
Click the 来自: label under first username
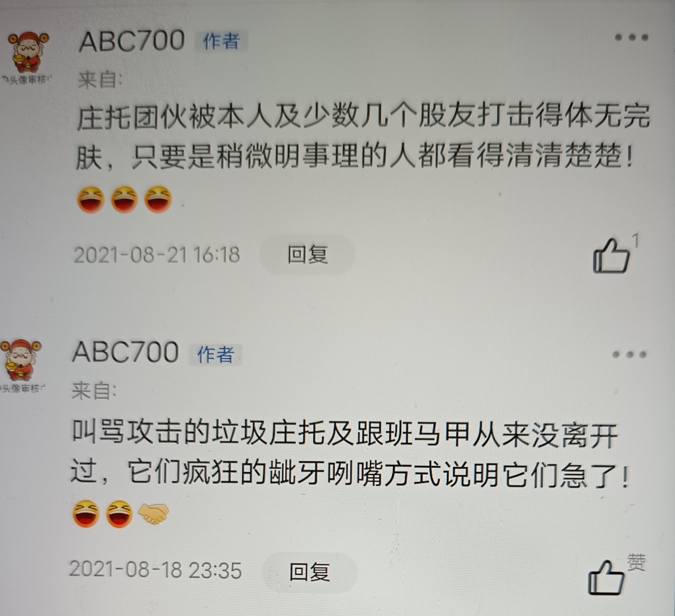(100, 80)
